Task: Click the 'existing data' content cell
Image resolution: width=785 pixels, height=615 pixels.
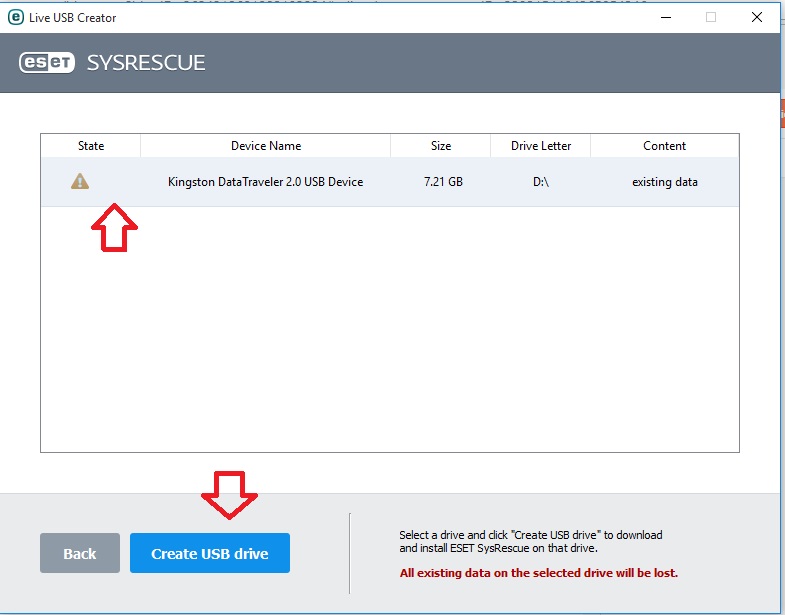Action: pyautogui.click(x=664, y=182)
